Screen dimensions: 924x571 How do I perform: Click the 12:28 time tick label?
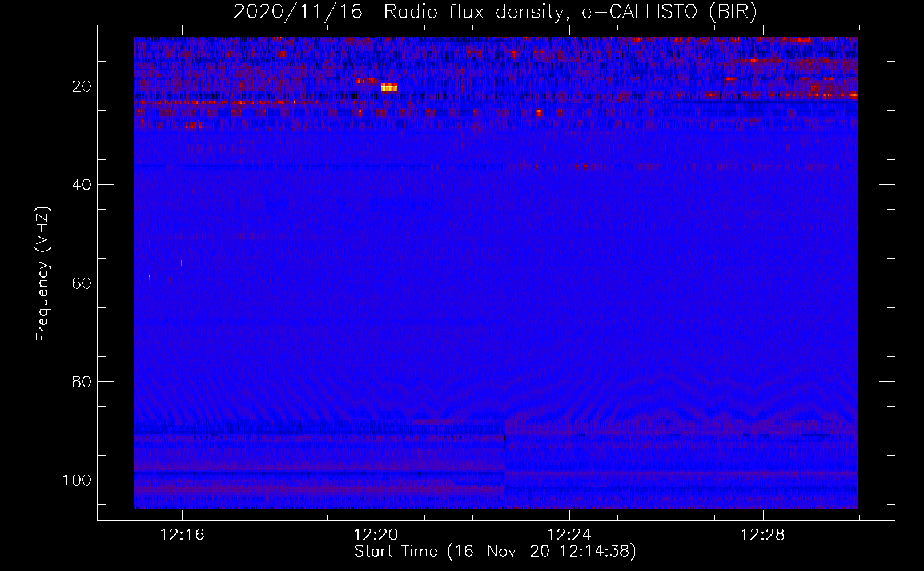pos(763,534)
